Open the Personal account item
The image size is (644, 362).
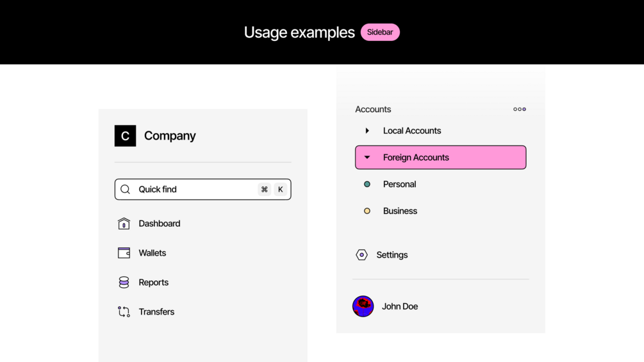pos(399,185)
